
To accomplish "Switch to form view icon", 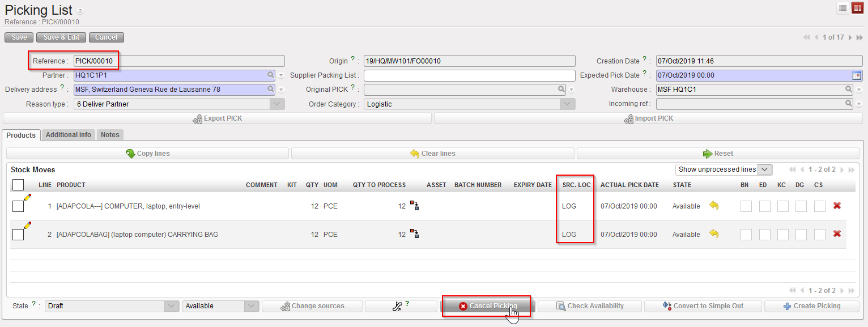I will point(857,7).
